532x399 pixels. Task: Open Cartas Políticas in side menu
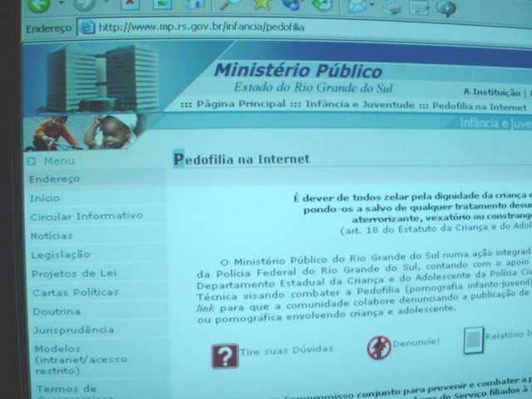(76, 292)
